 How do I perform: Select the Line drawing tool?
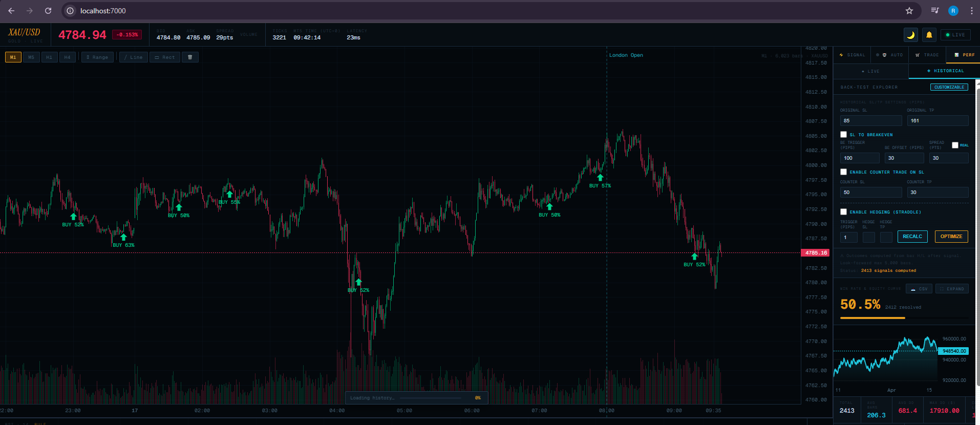[134, 57]
